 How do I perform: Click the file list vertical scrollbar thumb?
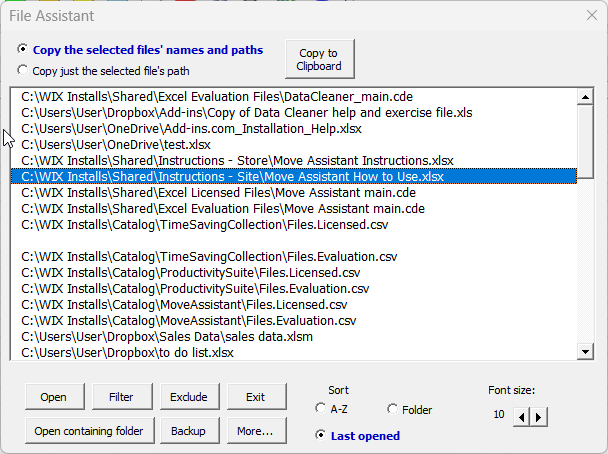pos(585,142)
